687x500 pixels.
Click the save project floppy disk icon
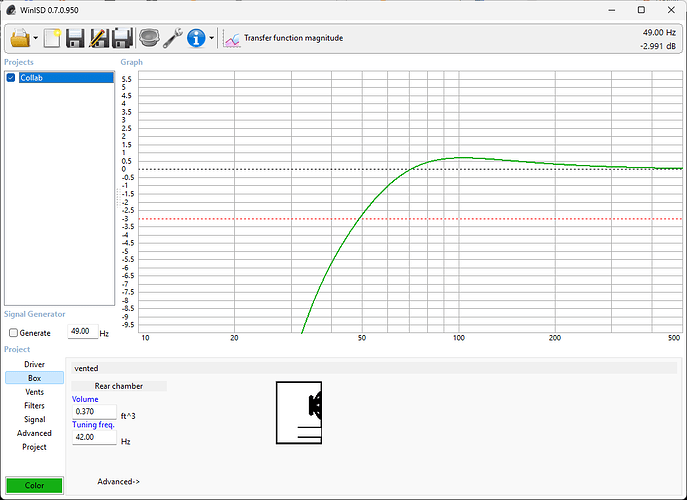click(76, 39)
